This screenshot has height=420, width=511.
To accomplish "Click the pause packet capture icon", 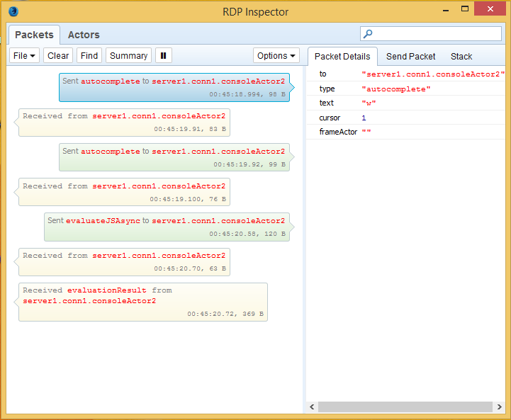I will click(x=163, y=56).
